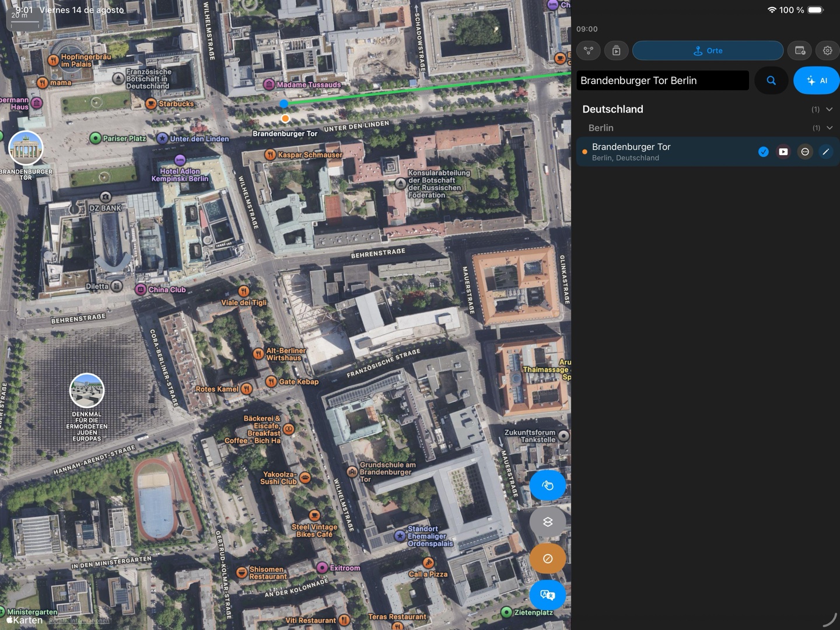Image resolution: width=840 pixels, height=630 pixels.
Task: Select the Viti Restaurant pin
Action: 344,620
